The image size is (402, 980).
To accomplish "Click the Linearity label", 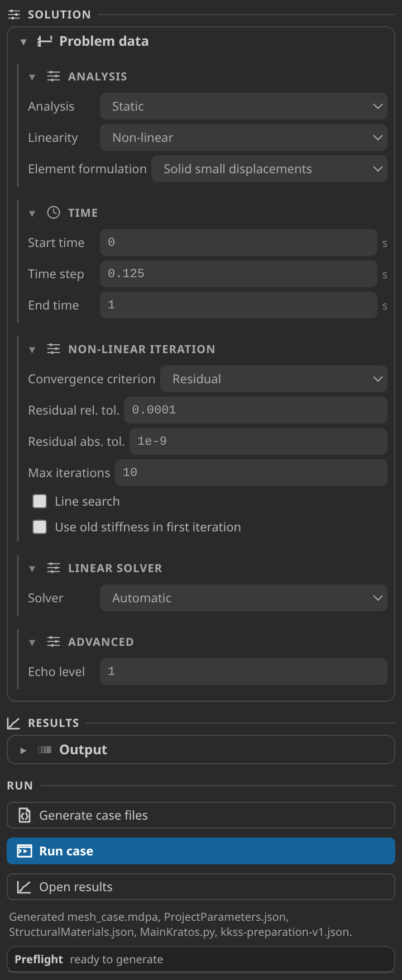I will click(53, 137).
